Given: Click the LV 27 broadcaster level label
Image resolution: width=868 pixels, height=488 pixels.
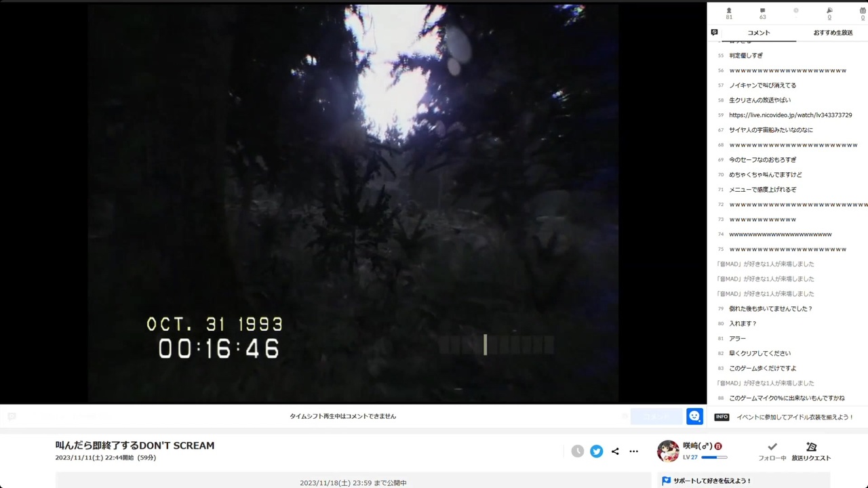Looking at the screenshot, I should pyautogui.click(x=690, y=457).
